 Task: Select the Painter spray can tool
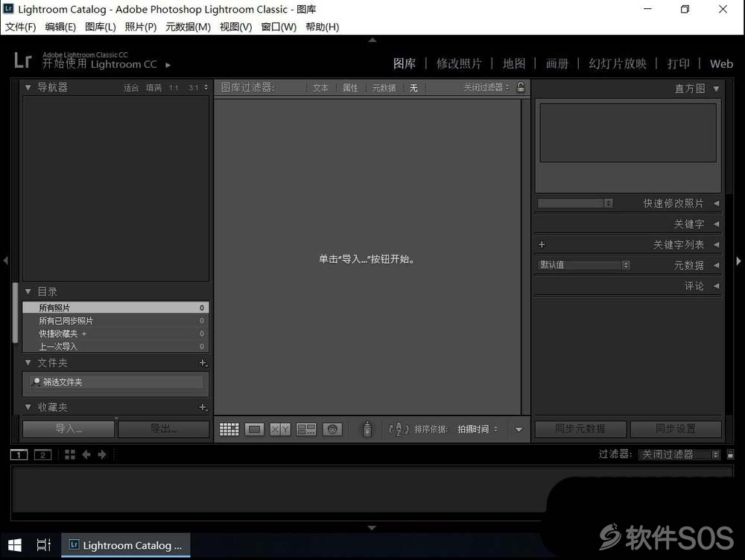click(x=367, y=429)
